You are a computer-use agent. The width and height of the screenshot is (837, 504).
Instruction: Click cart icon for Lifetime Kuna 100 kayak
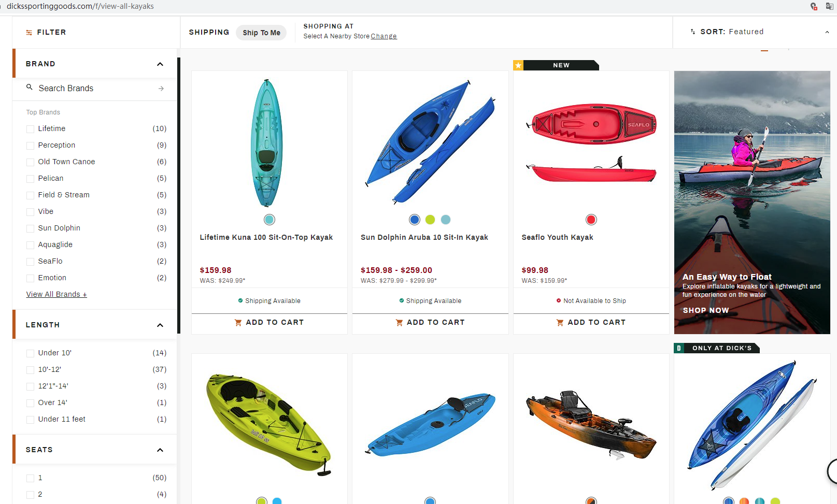pos(238,323)
